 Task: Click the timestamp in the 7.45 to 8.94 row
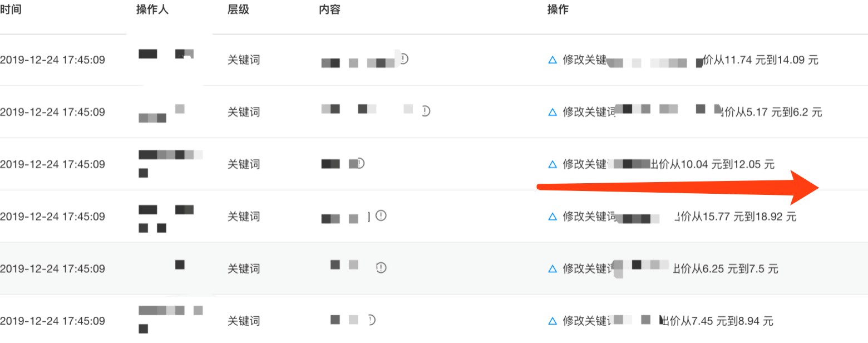tap(52, 321)
